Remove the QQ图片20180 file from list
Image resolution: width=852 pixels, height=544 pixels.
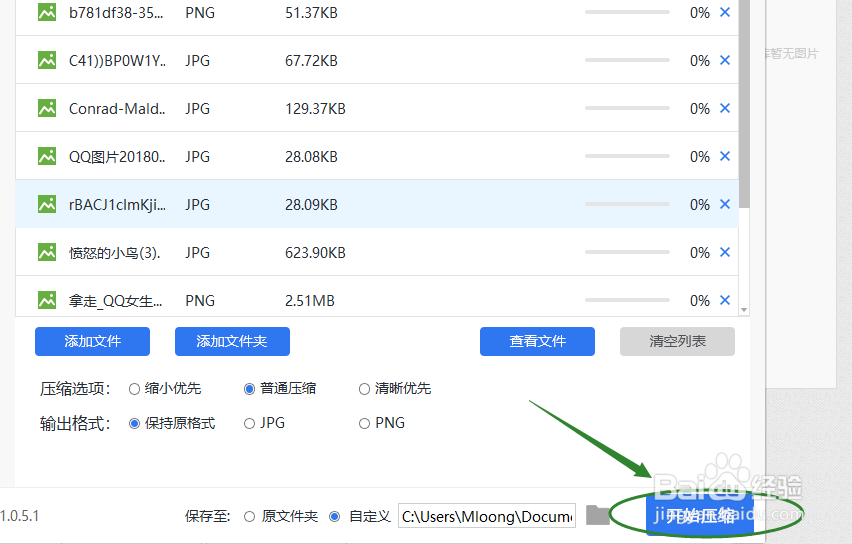click(x=725, y=156)
